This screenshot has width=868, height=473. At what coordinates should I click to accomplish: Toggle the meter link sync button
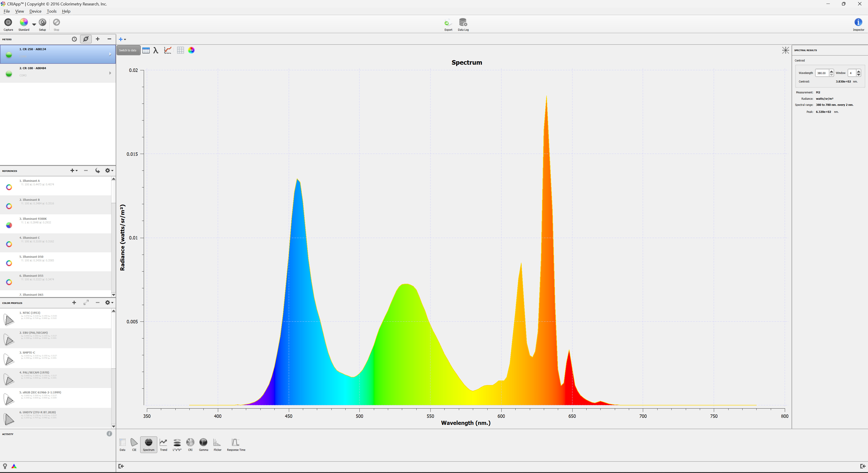(x=86, y=39)
